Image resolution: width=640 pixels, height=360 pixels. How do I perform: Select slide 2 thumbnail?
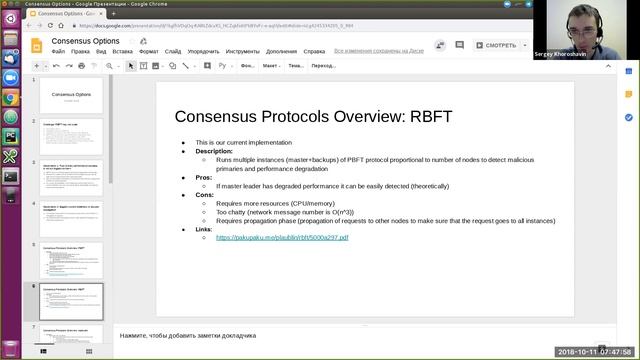(71, 137)
